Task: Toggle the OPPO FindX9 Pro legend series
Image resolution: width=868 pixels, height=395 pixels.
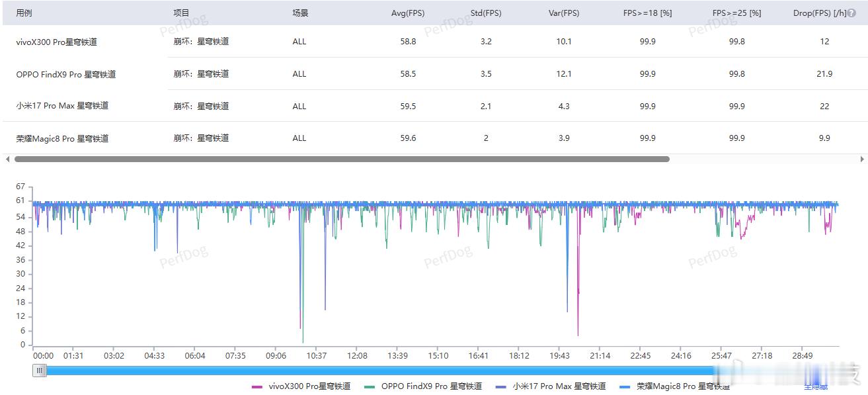Action: [x=423, y=386]
